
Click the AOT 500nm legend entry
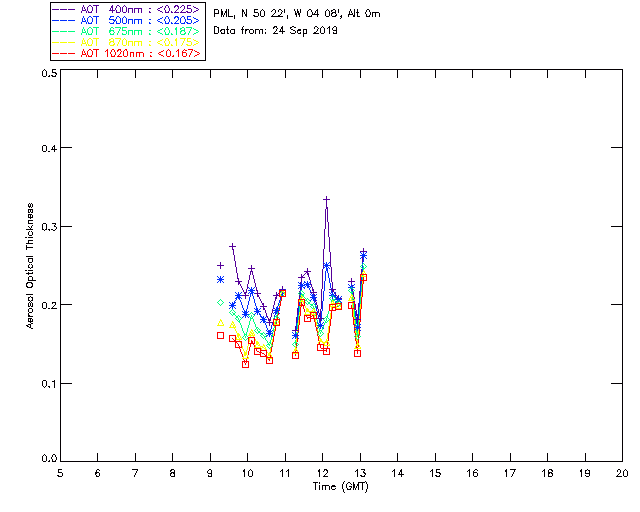(127, 20)
